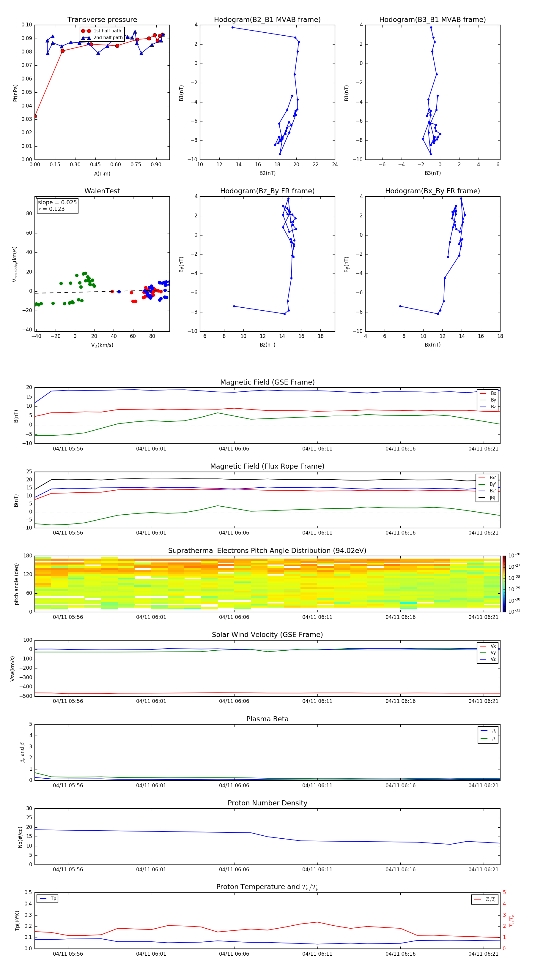Screen dimensions: 535x980
Task: Click 'Vy' in the solar wind legend
Action: pos(488,653)
